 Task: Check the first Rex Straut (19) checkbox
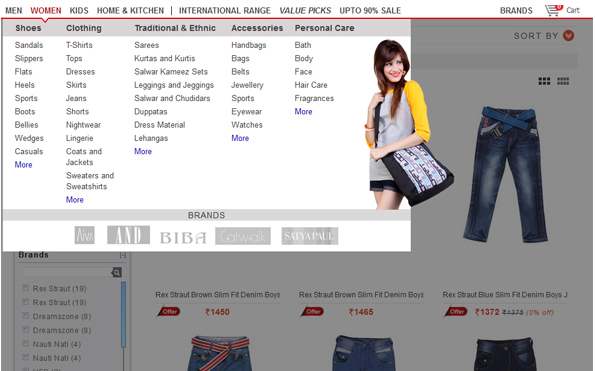(25, 288)
